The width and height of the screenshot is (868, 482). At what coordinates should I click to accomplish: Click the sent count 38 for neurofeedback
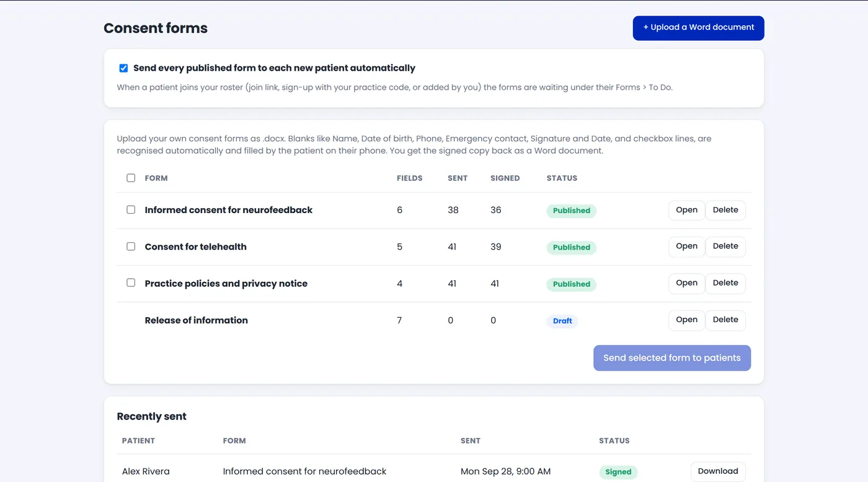coord(453,210)
